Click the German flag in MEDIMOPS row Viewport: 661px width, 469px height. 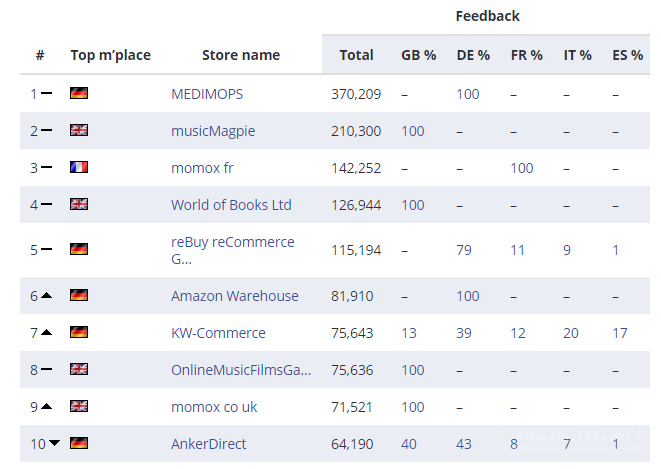point(79,93)
